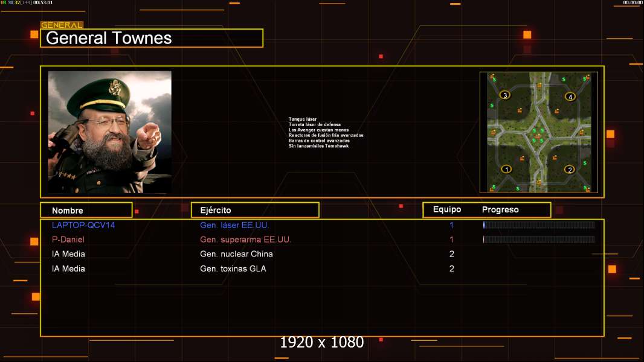Click the Ejército column header
The width and height of the screenshot is (644, 362).
point(255,210)
